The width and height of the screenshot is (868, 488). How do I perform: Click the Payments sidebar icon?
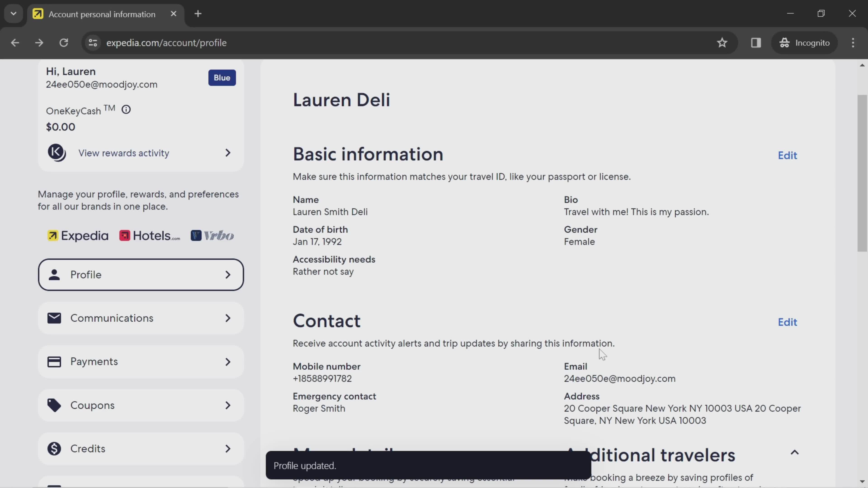54,361
